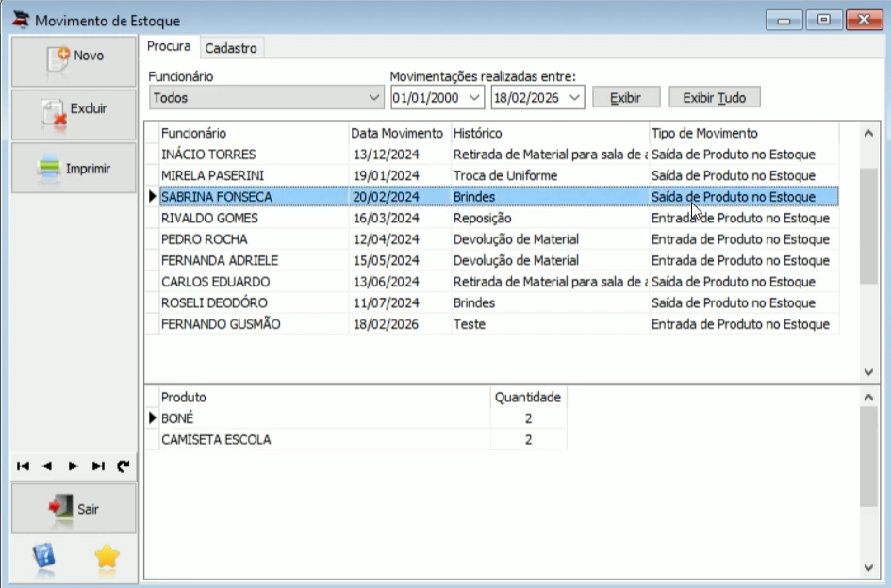891x588 pixels.
Task: Click the start date text field
Action: pyautogui.click(x=428, y=98)
